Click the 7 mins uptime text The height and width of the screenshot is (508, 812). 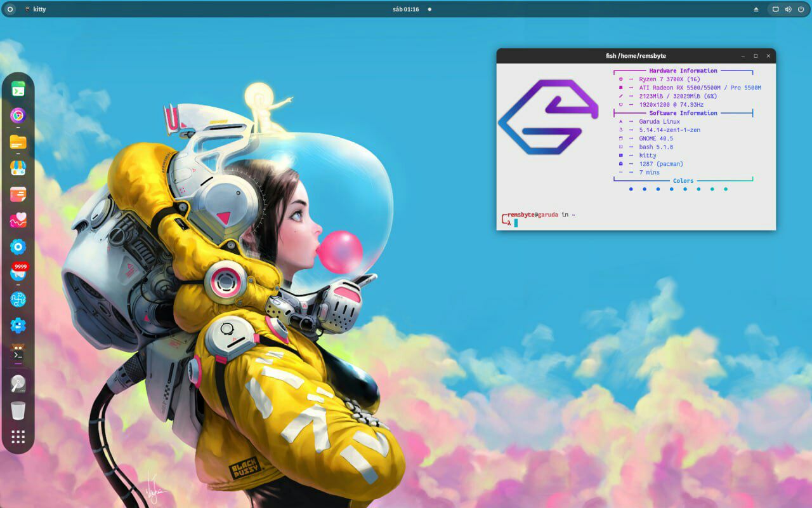tap(649, 173)
